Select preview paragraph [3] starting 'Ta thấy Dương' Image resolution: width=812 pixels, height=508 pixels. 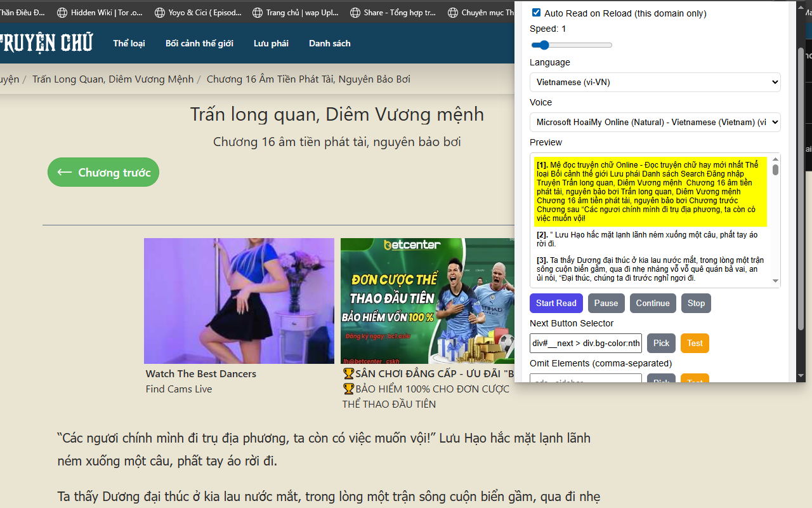click(650, 269)
